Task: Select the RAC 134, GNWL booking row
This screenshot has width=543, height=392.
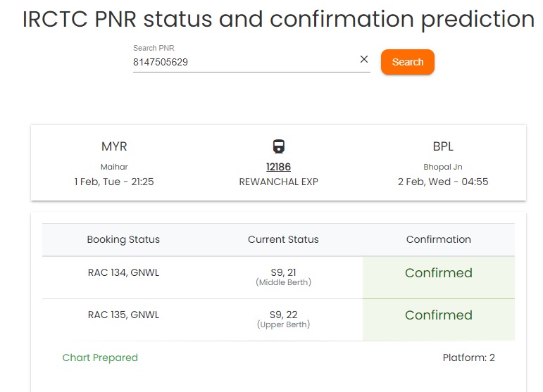Action: click(x=123, y=273)
